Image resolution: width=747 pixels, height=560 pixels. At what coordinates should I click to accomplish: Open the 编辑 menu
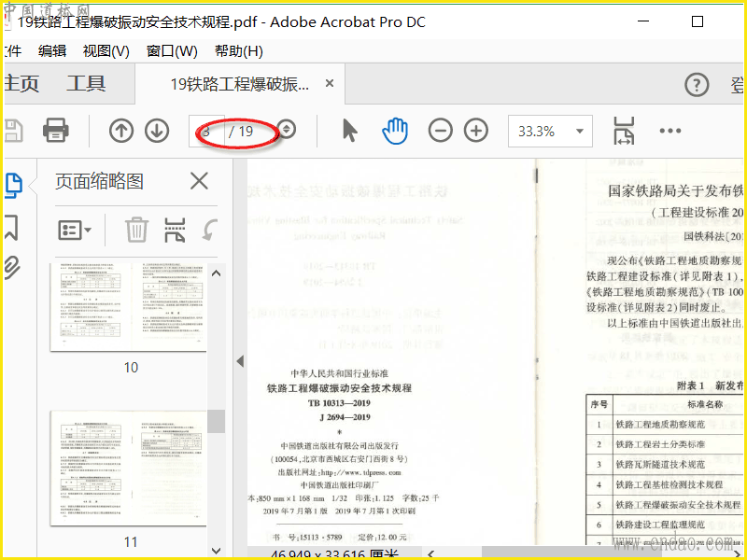pos(52,51)
